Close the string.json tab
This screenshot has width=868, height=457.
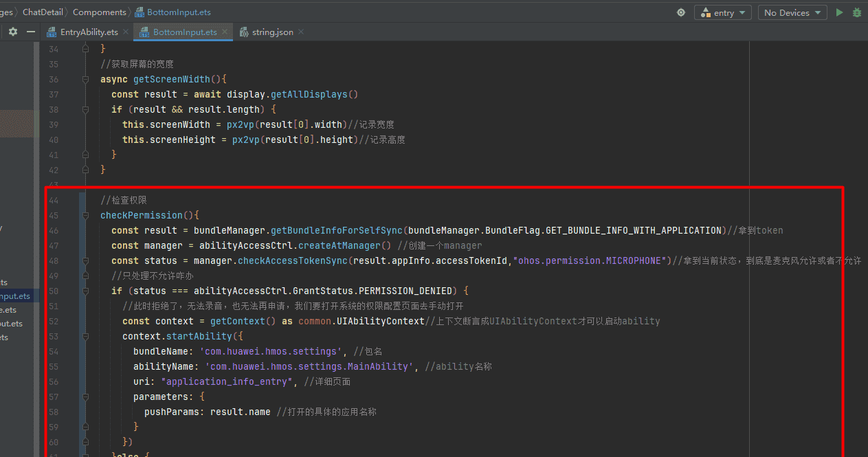pos(301,32)
